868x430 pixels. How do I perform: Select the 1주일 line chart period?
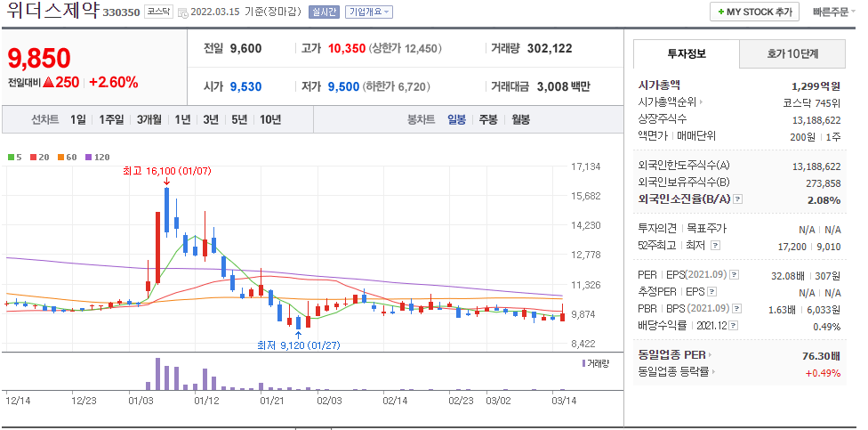tap(112, 119)
